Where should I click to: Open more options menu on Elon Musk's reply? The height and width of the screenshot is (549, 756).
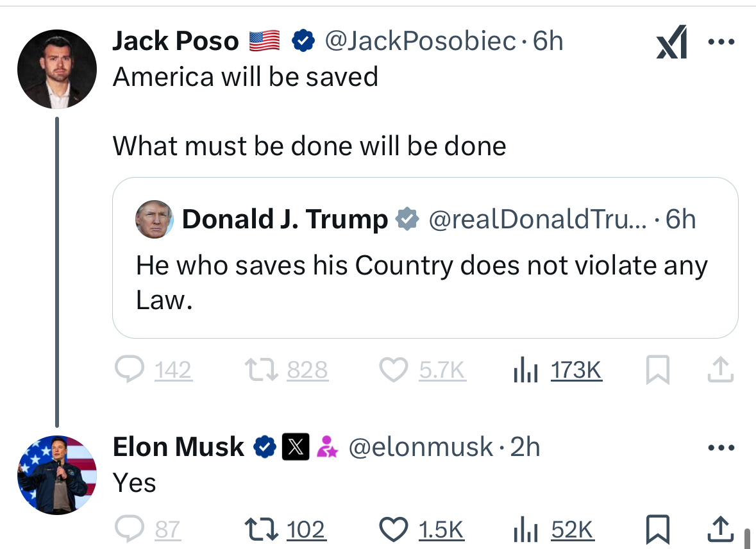721,448
